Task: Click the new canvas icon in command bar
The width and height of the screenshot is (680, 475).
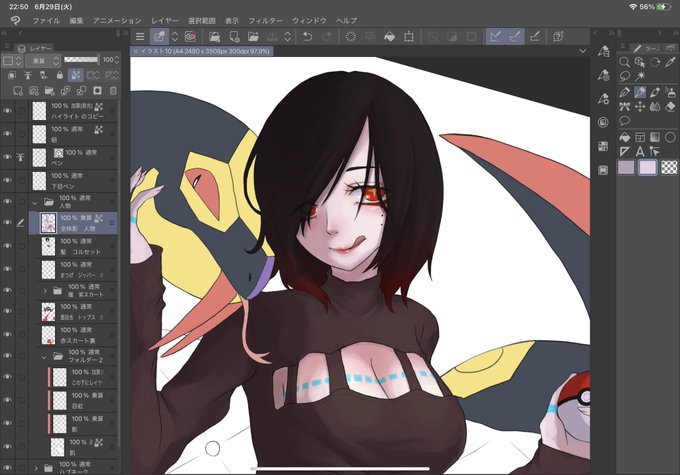Action: pyautogui.click(x=234, y=37)
